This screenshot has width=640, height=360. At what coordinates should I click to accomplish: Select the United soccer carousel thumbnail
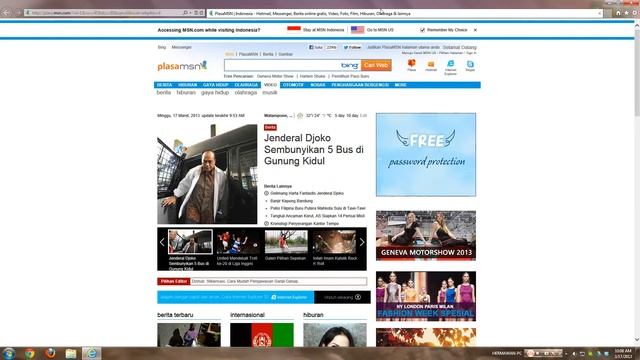click(x=238, y=242)
